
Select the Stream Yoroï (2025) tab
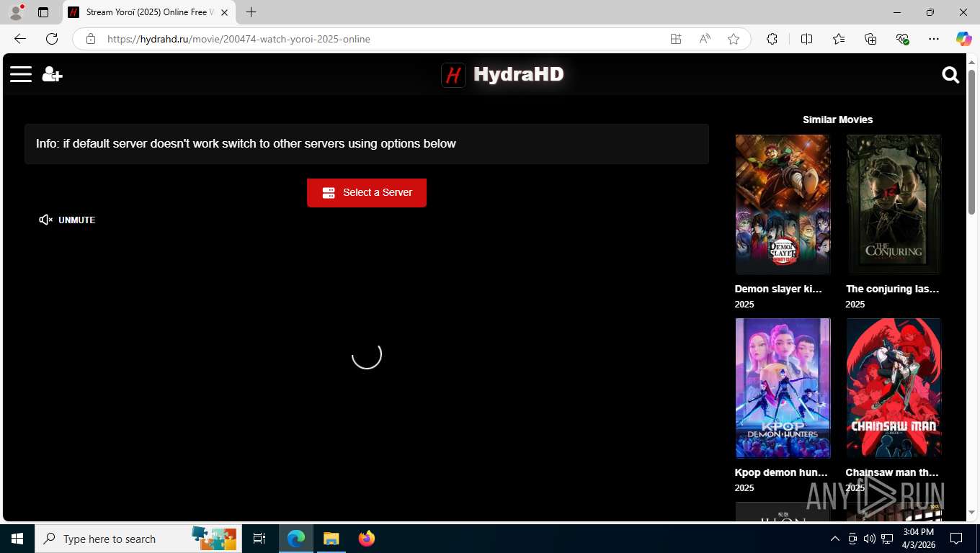click(x=149, y=12)
